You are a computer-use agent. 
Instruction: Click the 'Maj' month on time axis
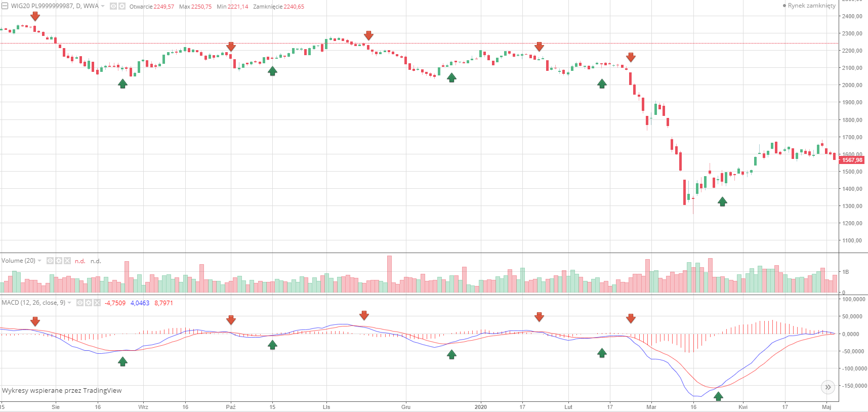point(826,407)
